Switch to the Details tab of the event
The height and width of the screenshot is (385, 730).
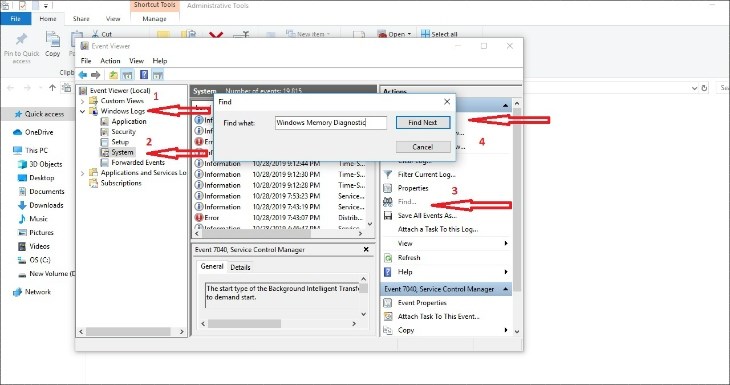240,267
